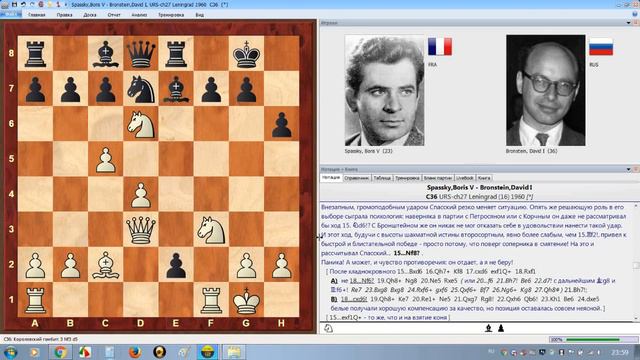Screen dimensions: 640x360
Task: Click the black pawn symbol below notation
Action: (x=501, y=328)
